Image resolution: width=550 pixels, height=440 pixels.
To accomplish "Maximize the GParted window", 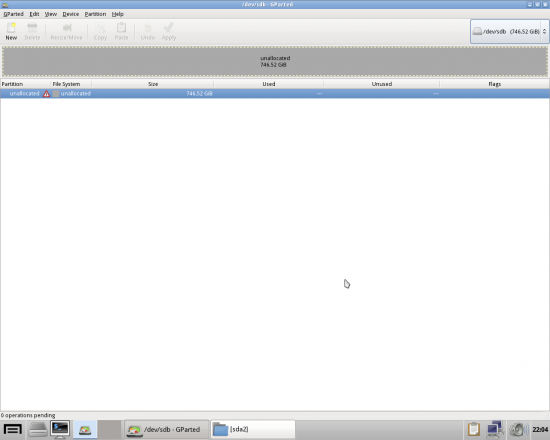I will point(537,5).
